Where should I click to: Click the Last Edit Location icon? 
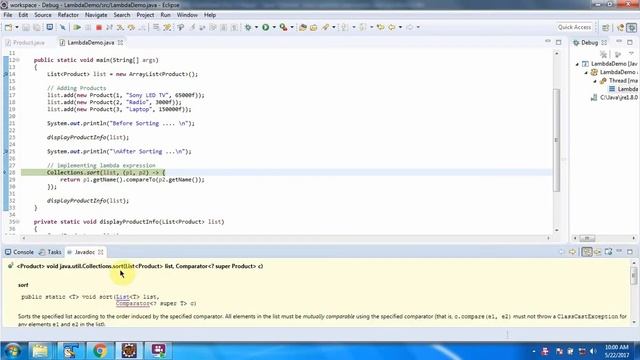(380, 27)
